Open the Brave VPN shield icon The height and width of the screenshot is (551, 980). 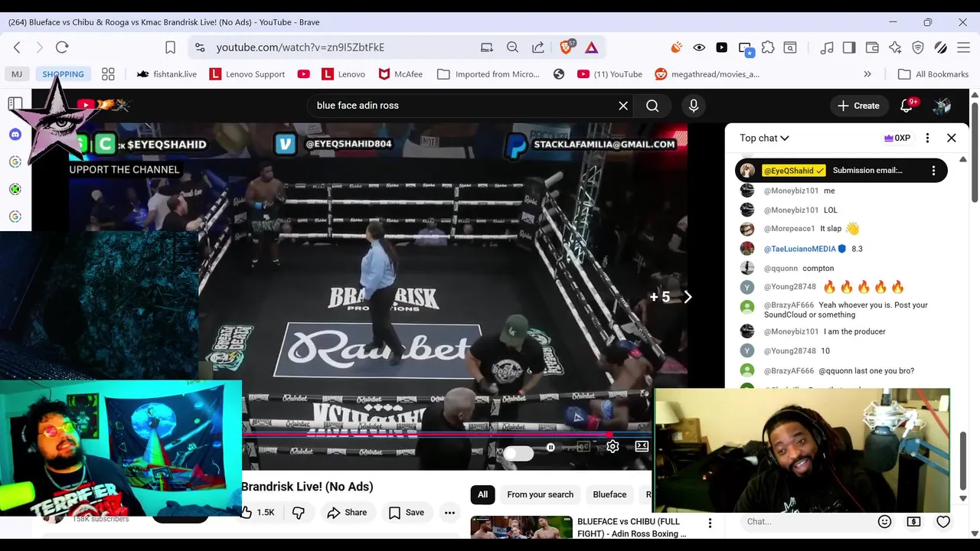pyautogui.click(x=917, y=47)
